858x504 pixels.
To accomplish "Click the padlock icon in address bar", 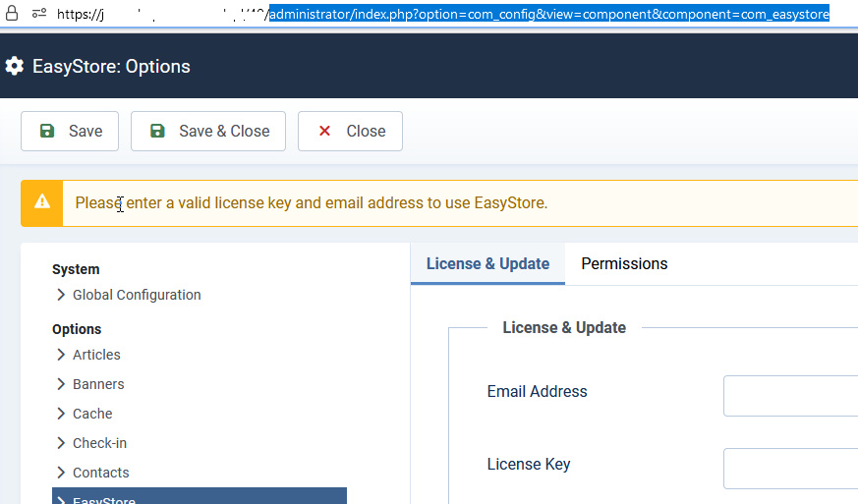I will coord(13,14).
